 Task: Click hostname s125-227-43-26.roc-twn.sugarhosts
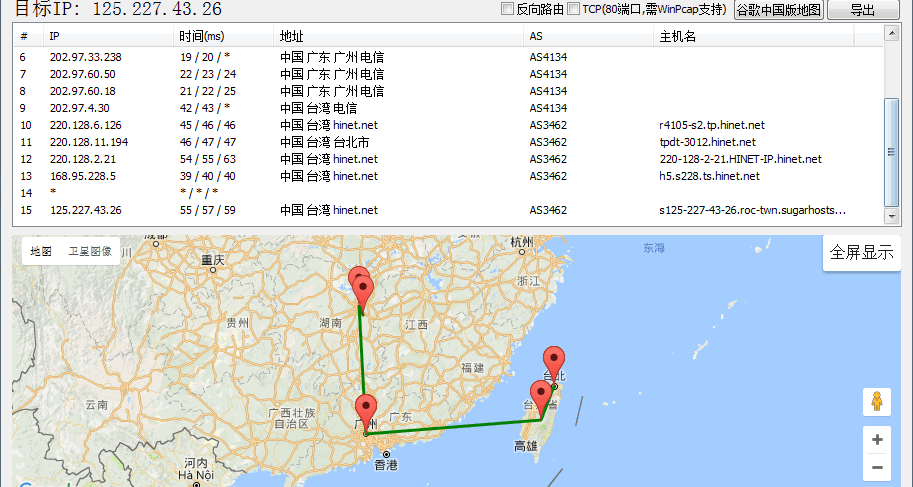pyautogui.click(x=752, y=210)
